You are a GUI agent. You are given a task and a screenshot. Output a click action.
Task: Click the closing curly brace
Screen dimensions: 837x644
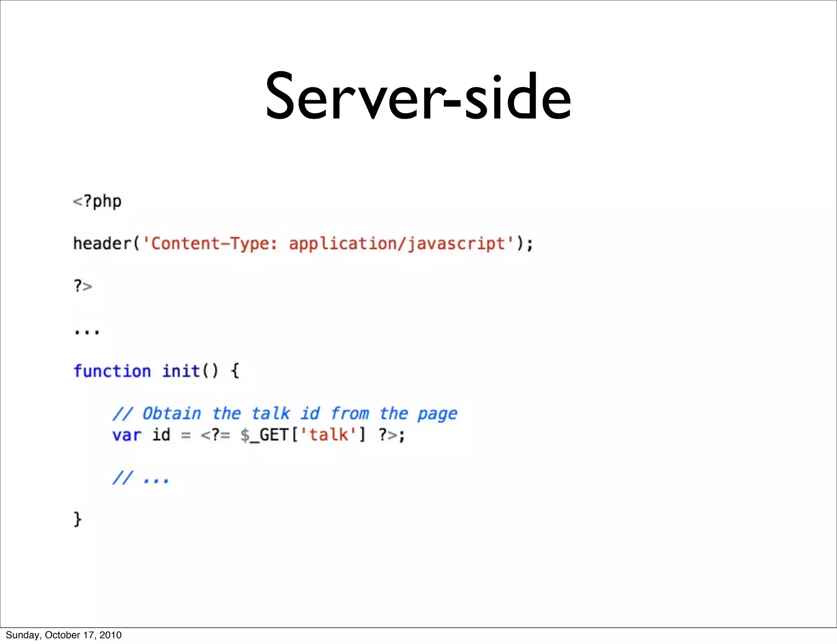[78, 519]
